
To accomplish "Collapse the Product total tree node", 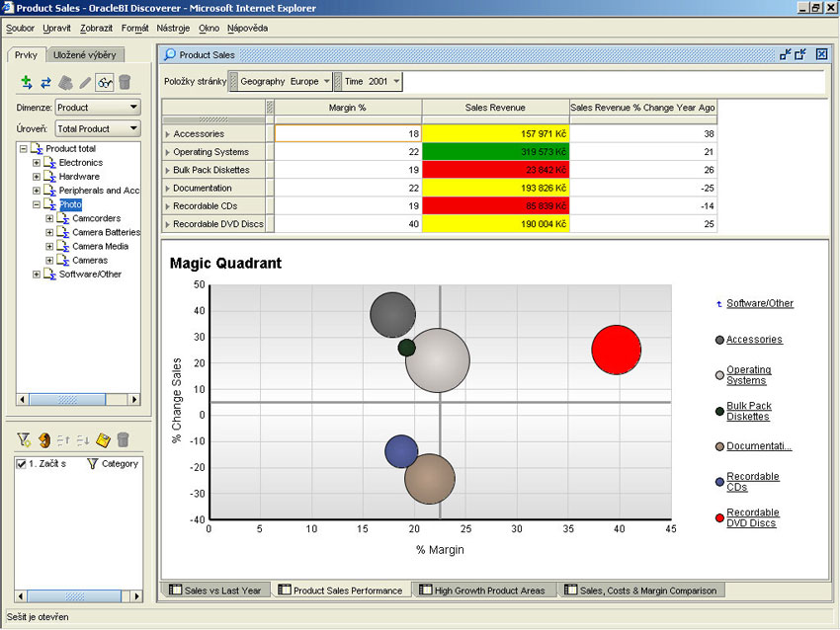I will 23,149.
